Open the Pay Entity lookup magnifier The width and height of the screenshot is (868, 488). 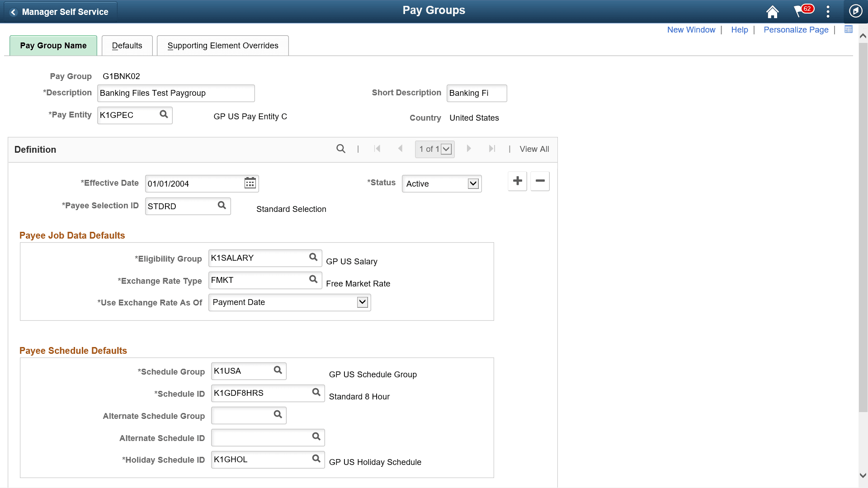tap(164, 115)
